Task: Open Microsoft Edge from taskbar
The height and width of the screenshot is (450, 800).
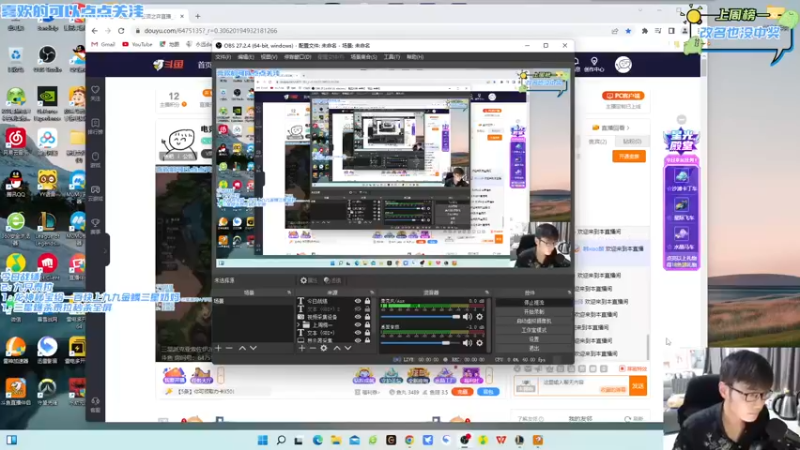Action: tap(317, 440)
